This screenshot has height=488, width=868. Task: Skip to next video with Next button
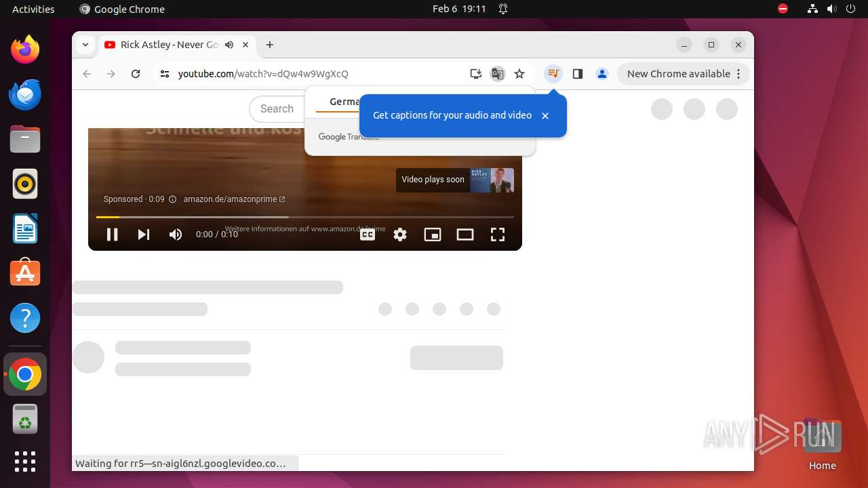[144, 235]
